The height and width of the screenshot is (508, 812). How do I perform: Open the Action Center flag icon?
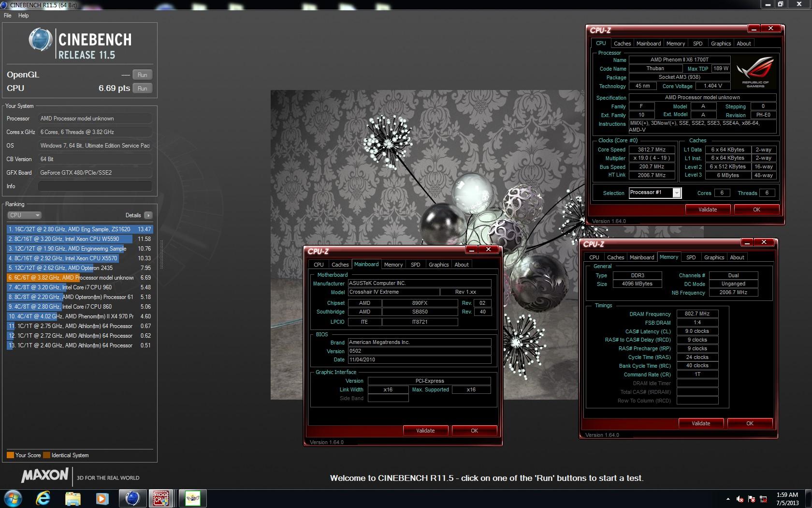(x=752, y=499)
